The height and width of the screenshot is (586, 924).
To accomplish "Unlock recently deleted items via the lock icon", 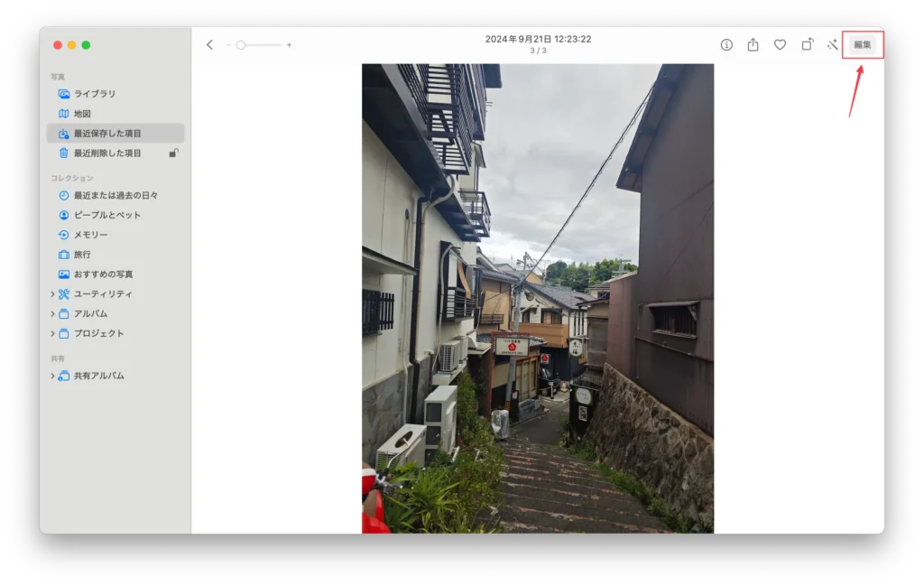I will click(x=172, y=153).
